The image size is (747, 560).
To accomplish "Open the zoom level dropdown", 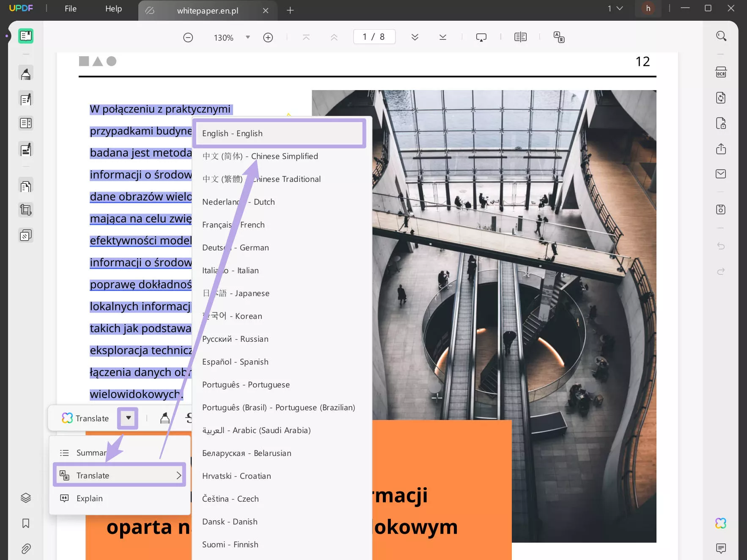I will pyautogui.click(x=248, y=37).
